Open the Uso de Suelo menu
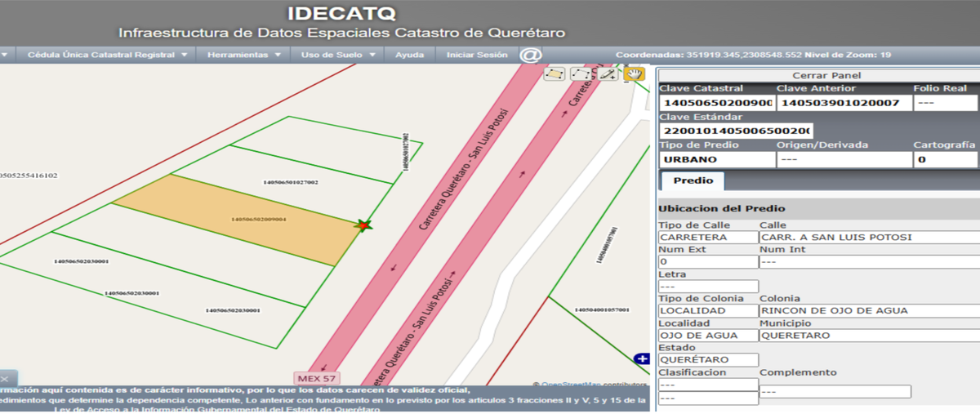 (338, 55)
